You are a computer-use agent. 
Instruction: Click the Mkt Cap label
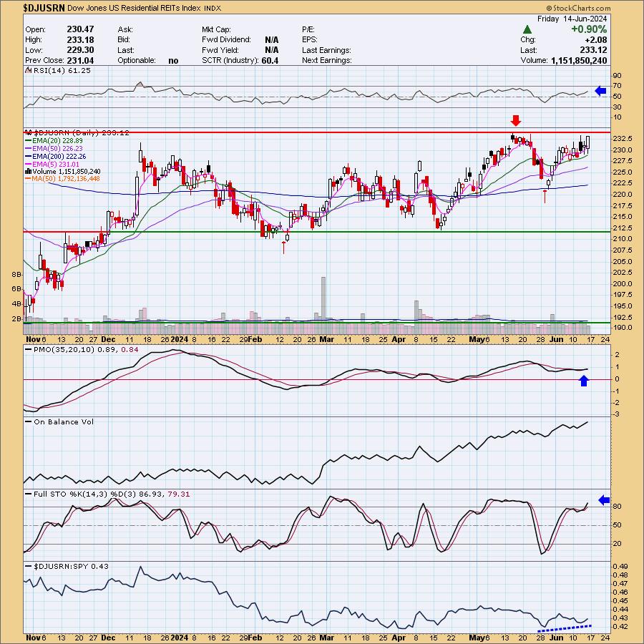coord(216,29)
